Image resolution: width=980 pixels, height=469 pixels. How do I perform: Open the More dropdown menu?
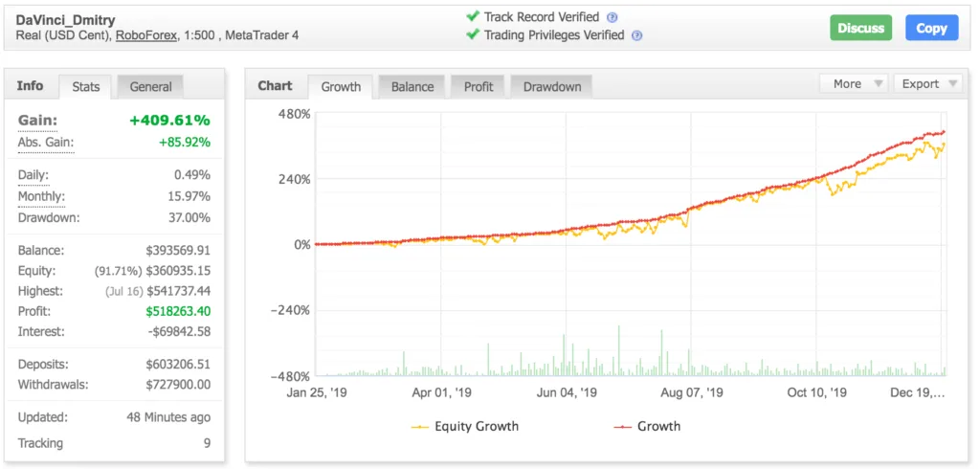[x=854, y=84]
